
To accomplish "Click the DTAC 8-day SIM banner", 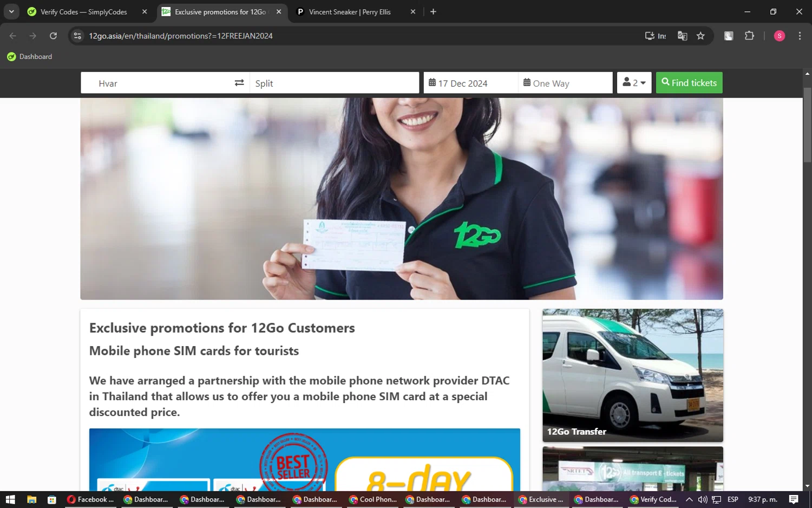I will pos(304,460).
